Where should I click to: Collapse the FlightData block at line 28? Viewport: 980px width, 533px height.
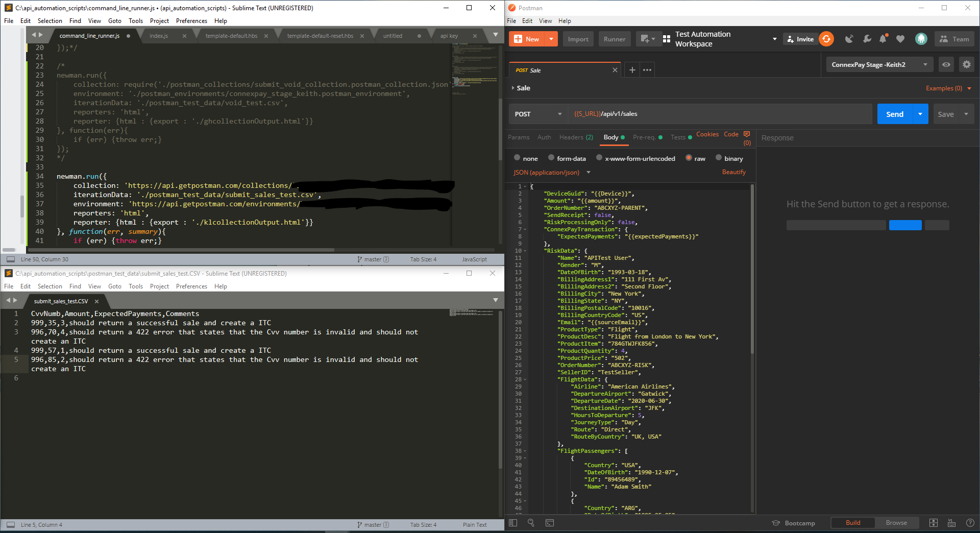[x=525, y=379]
